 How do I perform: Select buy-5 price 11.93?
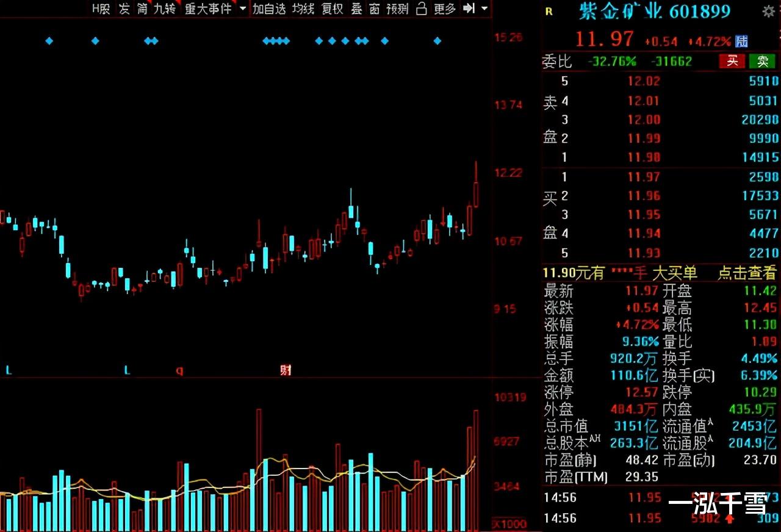point(644,253)
